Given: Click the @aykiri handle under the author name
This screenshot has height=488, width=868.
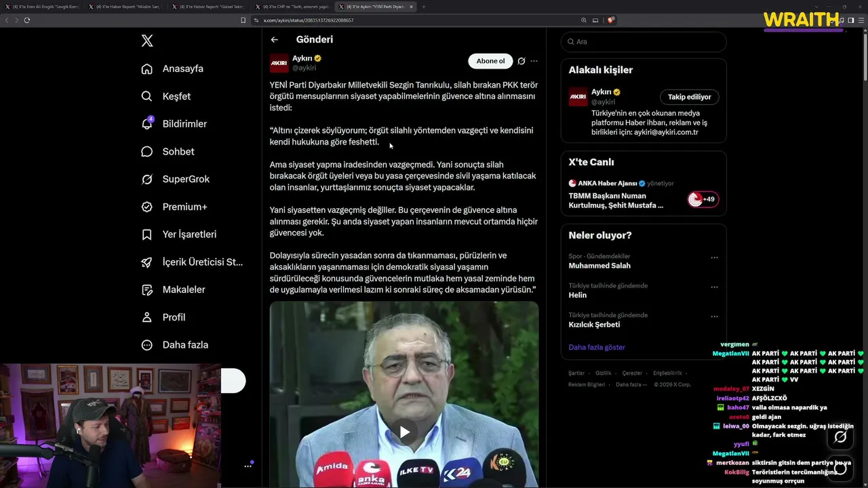Looking at the screenshot, I should tap(304, 68).
